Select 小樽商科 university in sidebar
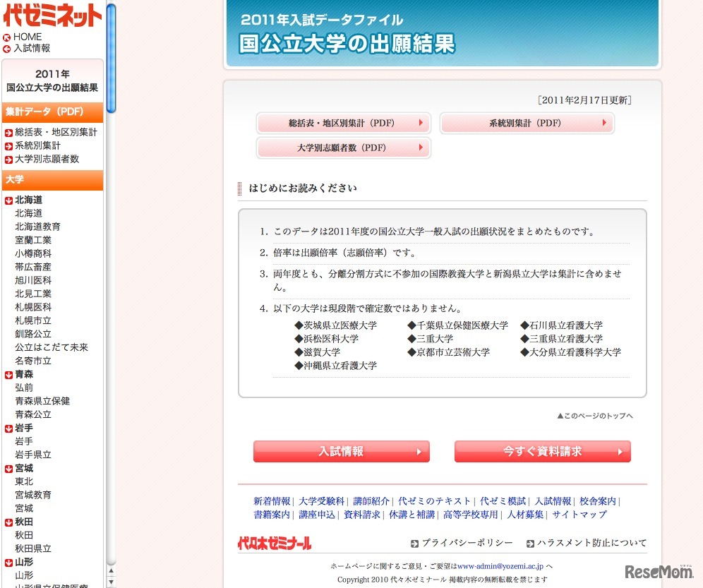This screenshot has height=588, width=703. coord(33,253)
